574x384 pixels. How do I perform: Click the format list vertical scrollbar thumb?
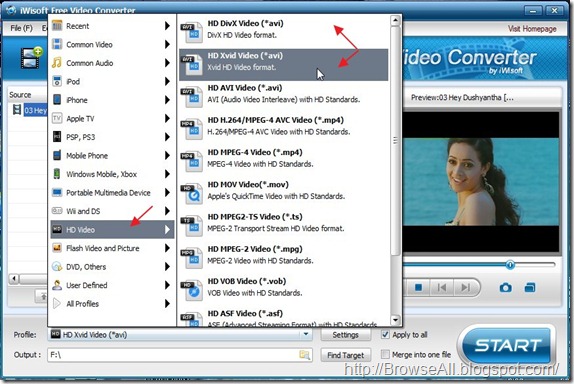click(x=395, y=141)
